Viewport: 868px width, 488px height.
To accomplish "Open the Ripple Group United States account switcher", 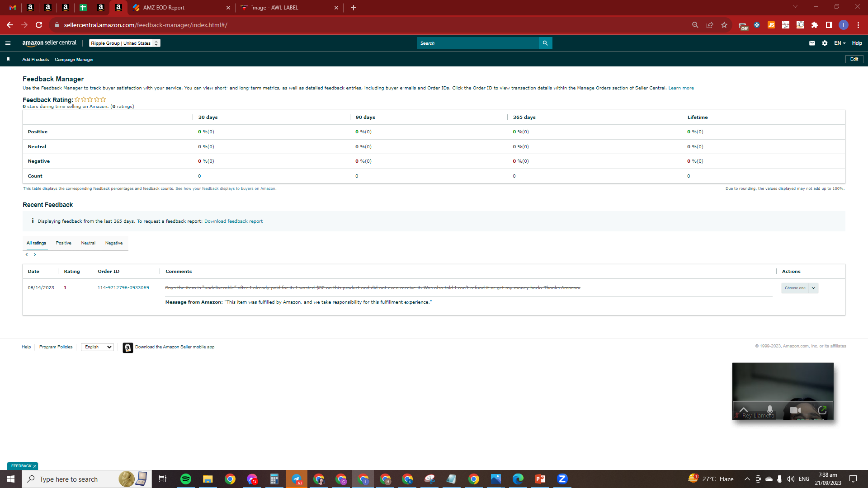I will pyautogui.click(x=125, y=43).
